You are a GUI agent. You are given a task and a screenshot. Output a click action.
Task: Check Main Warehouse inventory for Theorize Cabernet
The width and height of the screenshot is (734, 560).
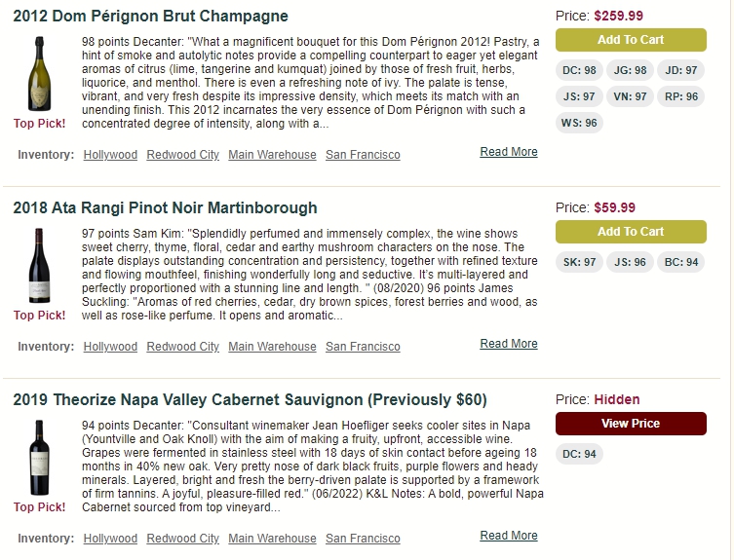[272, 539]
